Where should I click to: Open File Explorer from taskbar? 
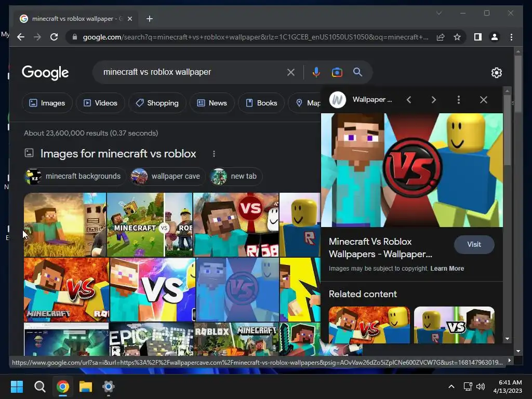[86, 387]
